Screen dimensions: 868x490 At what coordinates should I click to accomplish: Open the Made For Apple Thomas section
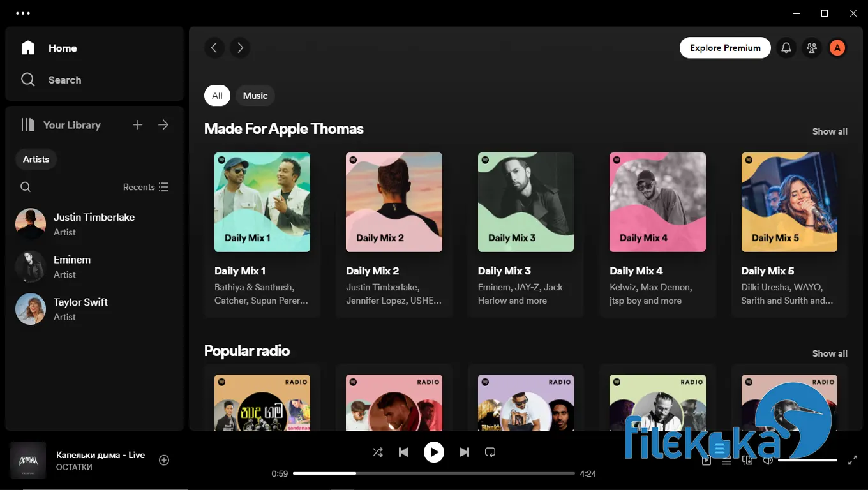tap(283, 129)
